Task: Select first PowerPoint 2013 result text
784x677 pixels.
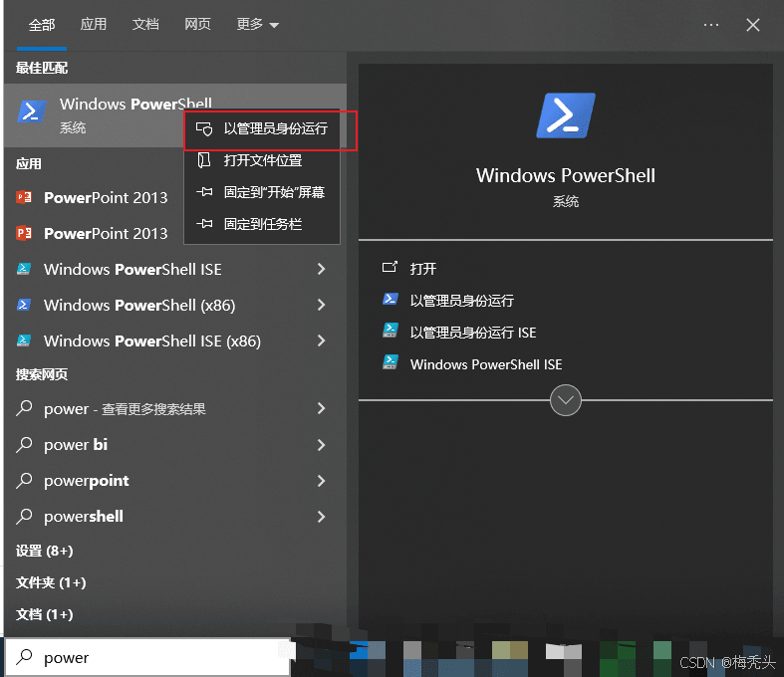Action: (106, 197)
